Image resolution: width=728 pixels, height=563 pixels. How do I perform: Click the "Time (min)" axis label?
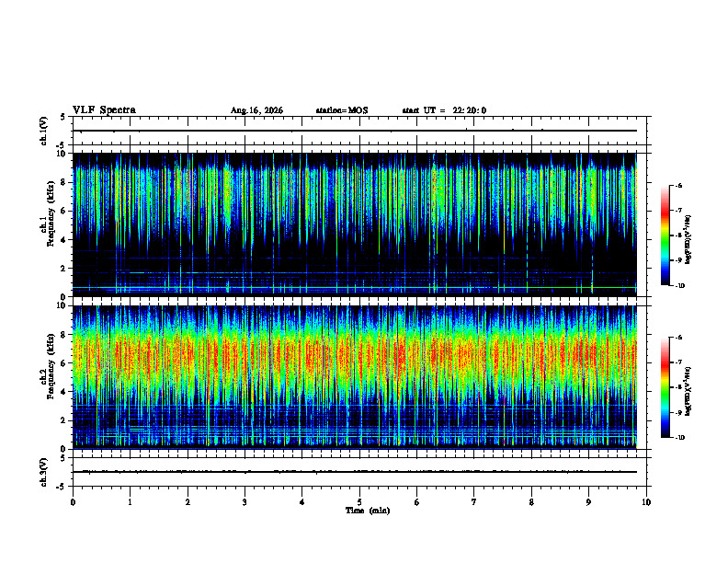coord(368,511)
